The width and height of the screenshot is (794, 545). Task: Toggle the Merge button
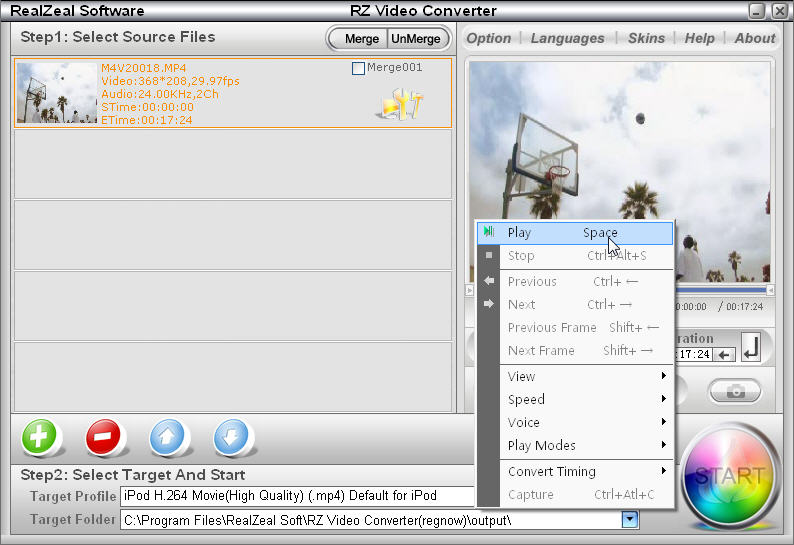361,38
